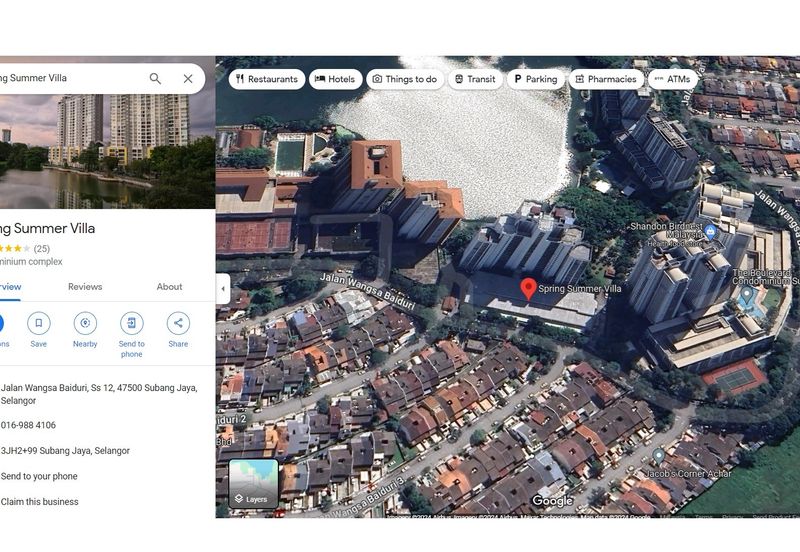Image resolution: width=800 pixels, height=552 pixels.
Task: Click the red Spring Summer Villa pin
Action: click(528, 289)
